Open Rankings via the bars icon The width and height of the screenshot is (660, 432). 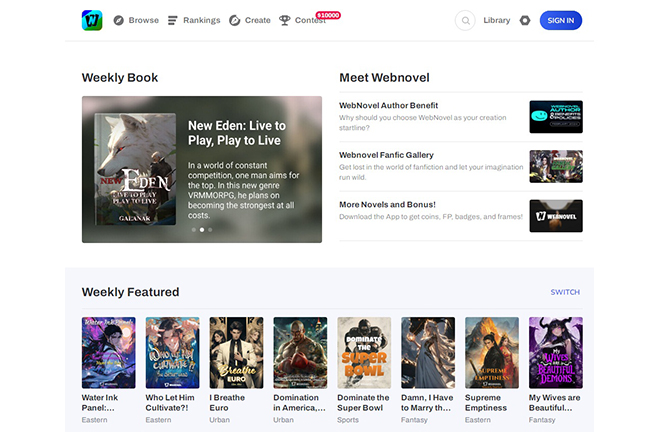(x=173, y=20)
